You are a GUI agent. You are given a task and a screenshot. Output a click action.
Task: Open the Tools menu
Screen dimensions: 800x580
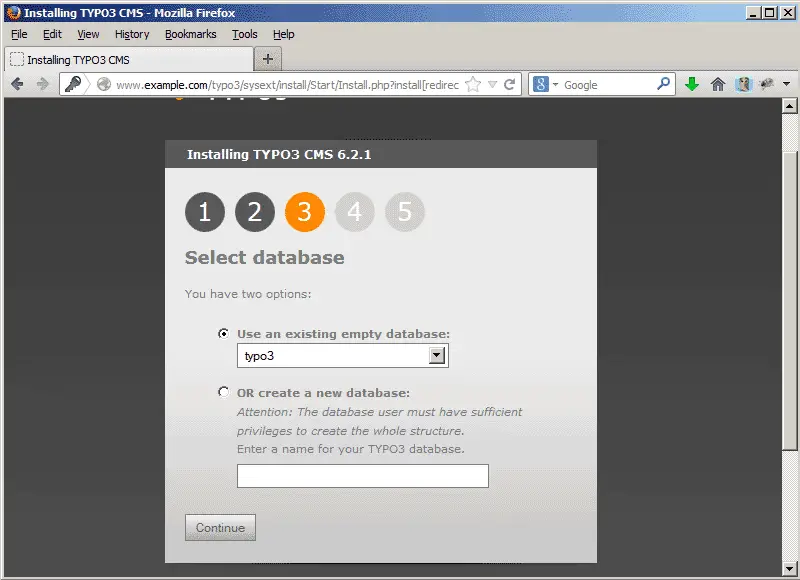tap(244, 34)
